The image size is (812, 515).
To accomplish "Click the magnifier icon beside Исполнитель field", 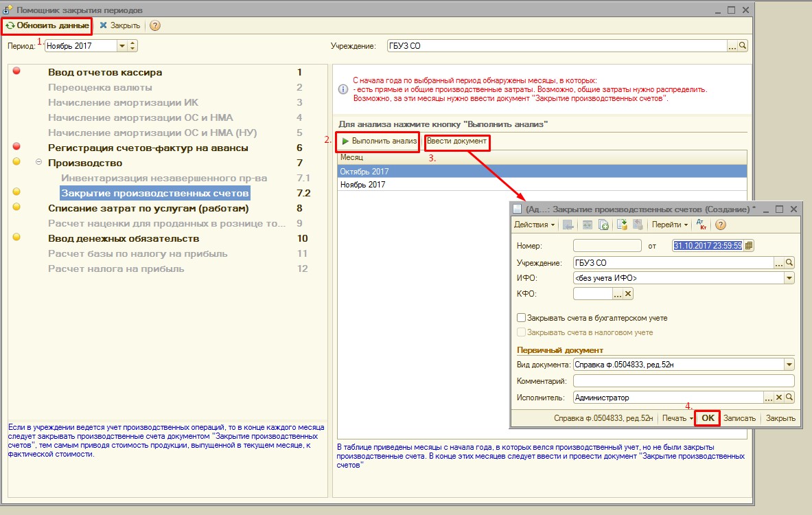I will (x=789, y=398).
